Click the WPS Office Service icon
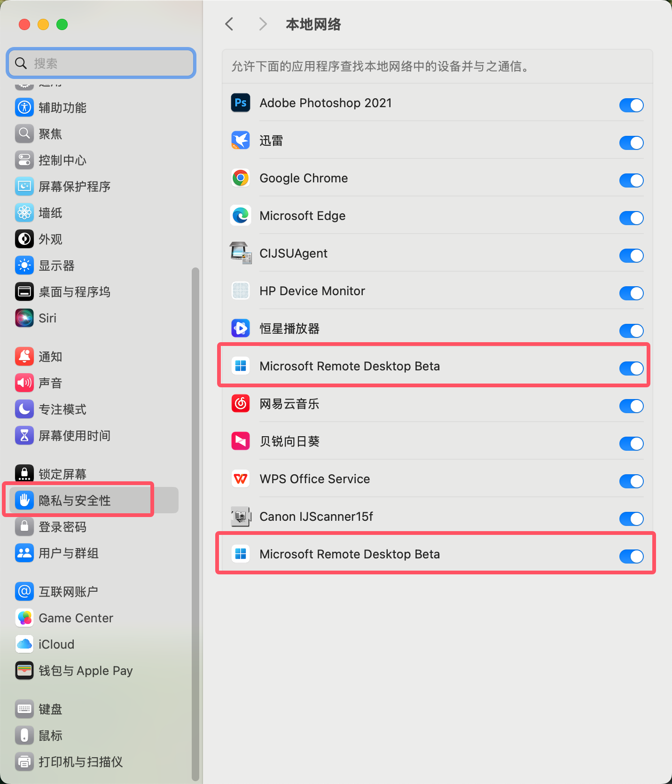672x784 pixels. [x=241, y=479]
